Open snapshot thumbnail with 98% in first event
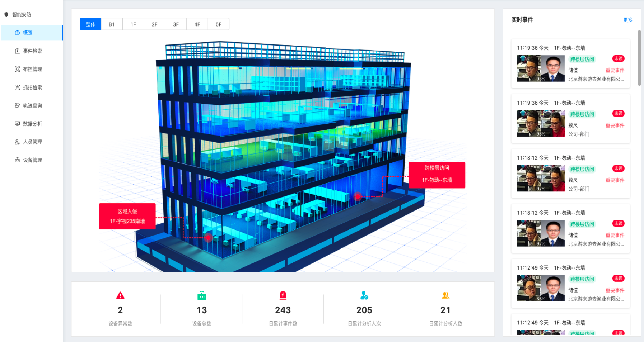 528,68
